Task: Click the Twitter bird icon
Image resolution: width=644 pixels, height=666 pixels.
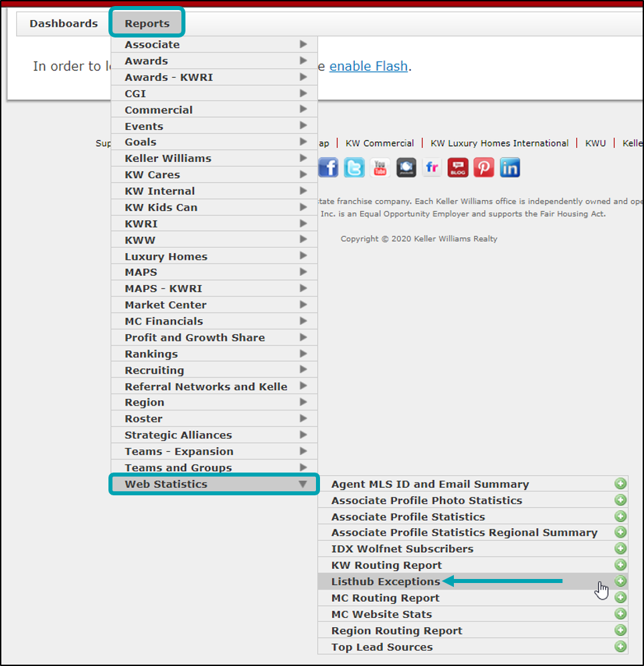Action: [x=354, y=167]
